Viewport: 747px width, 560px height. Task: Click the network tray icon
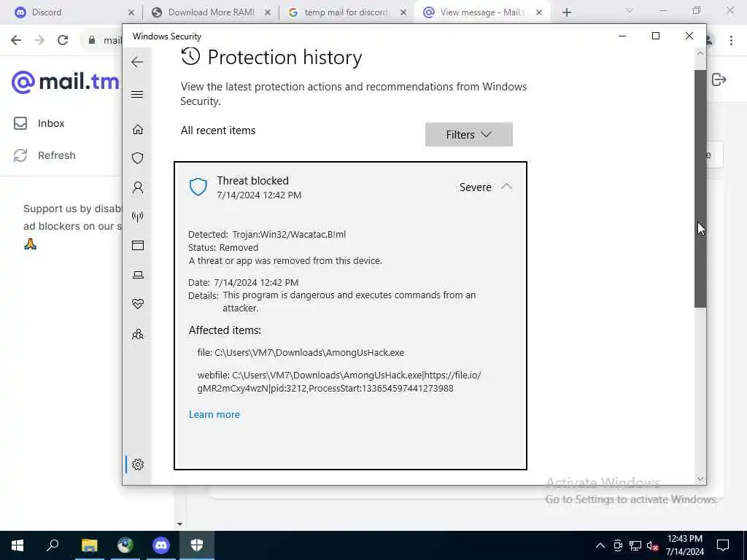click(635, 545)
